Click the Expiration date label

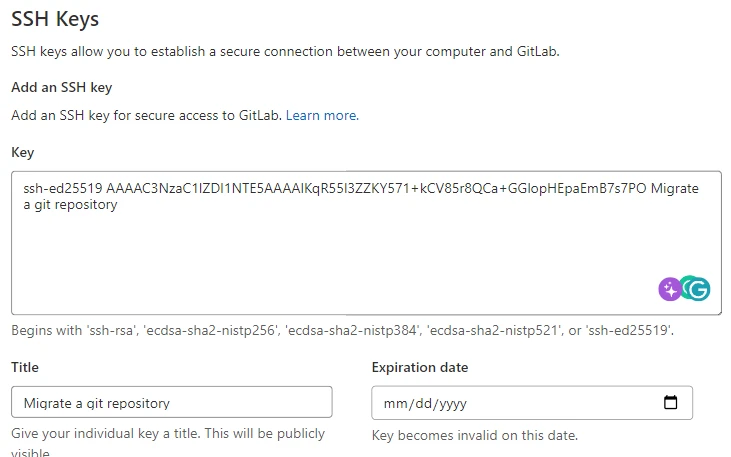click(x=419, y=367)
